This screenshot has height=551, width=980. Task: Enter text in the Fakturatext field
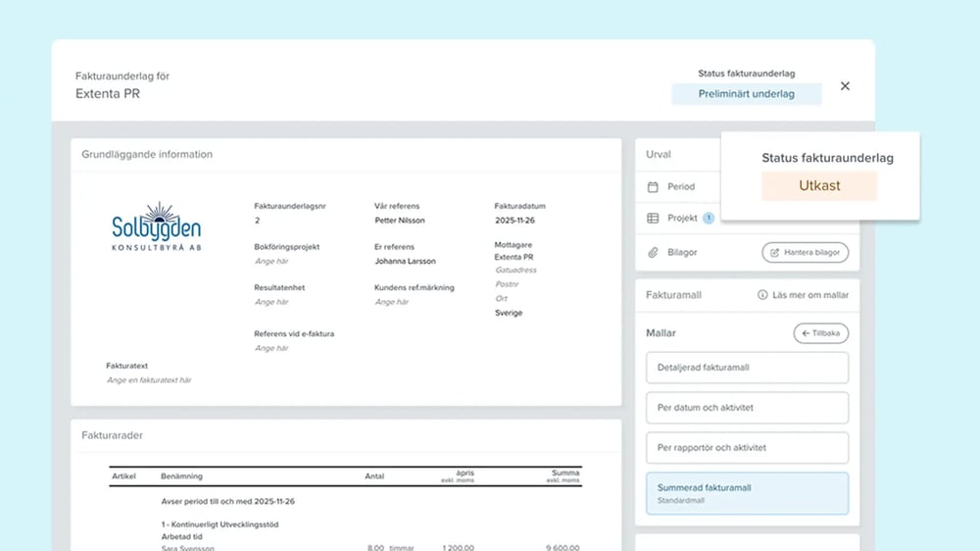point(149,380)
